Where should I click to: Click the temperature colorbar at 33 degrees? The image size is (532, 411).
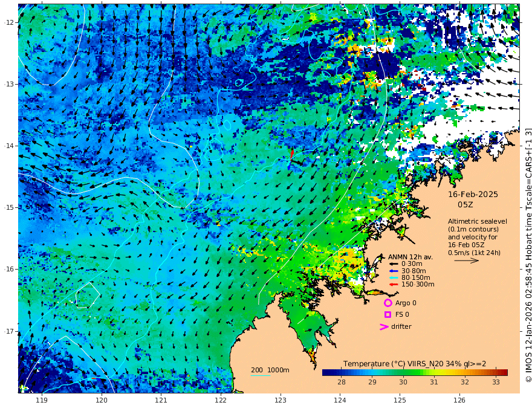point(496,372)
